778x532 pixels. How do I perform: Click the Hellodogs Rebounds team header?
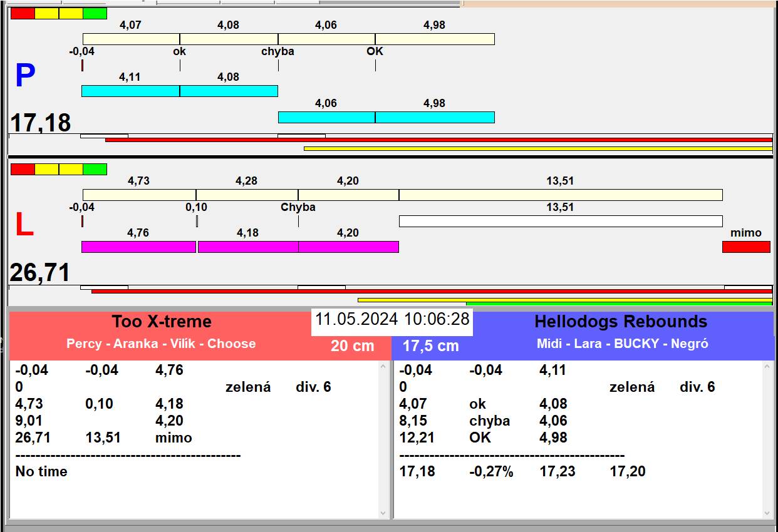point(620,322)
